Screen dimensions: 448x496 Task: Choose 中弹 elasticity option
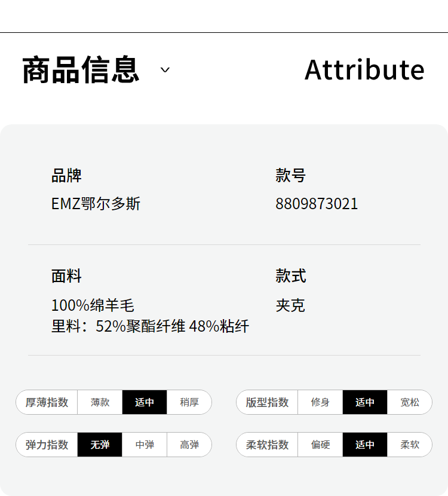pyautogui.click(x=145, y=445)
